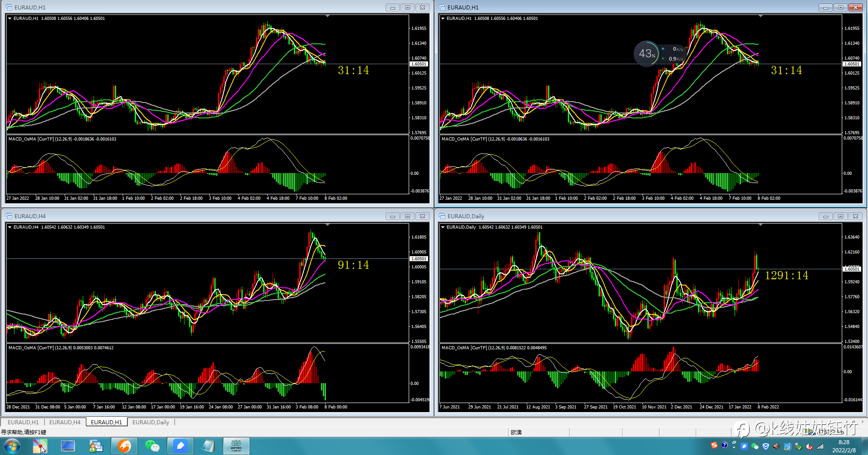Click chart icon in EURAUD,Daily title bar
Screen dimensions: 868x455
[442, 216]
